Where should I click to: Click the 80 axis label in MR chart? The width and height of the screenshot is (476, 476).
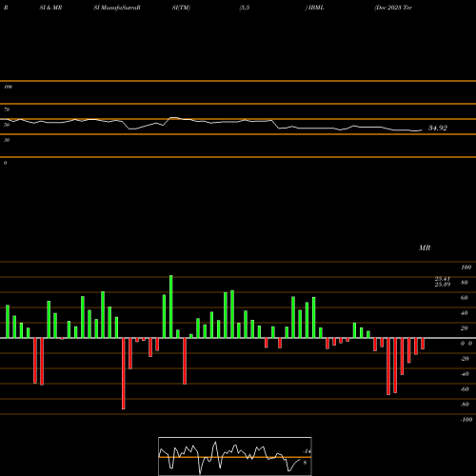pos(465,283)
